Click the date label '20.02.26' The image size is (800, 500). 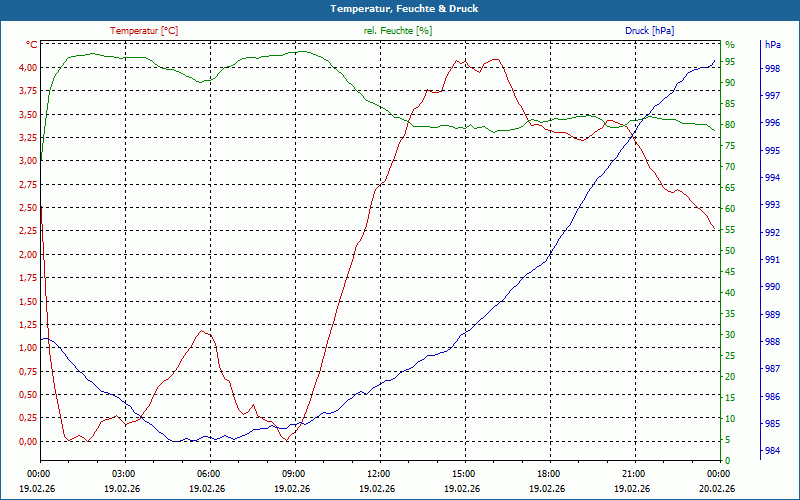coord(718,488)
